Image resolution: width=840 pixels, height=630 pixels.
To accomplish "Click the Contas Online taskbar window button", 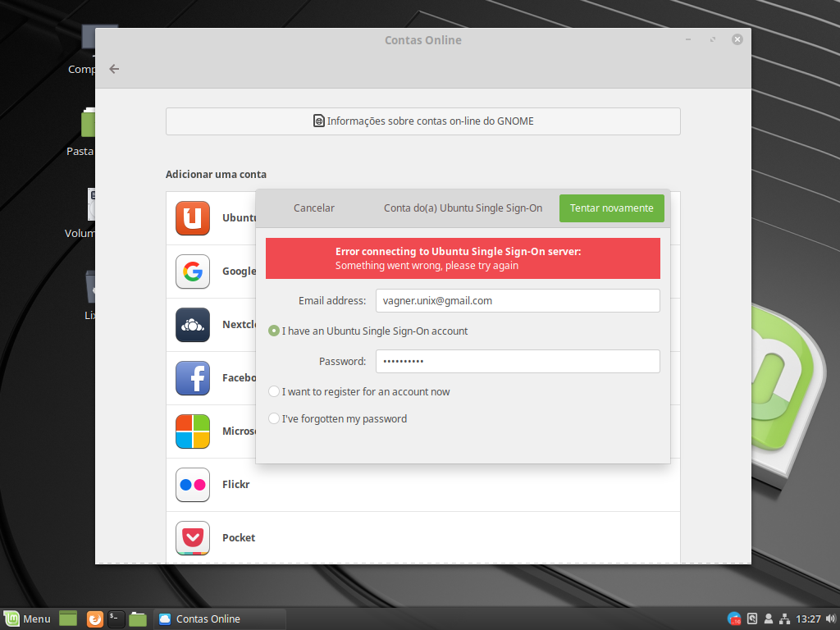I will pyautogui.click(x=220, y=619).
